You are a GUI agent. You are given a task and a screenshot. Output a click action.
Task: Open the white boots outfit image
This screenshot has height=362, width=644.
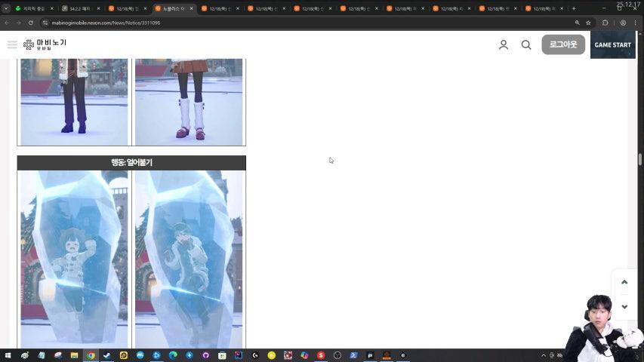(x=189, y=102)
